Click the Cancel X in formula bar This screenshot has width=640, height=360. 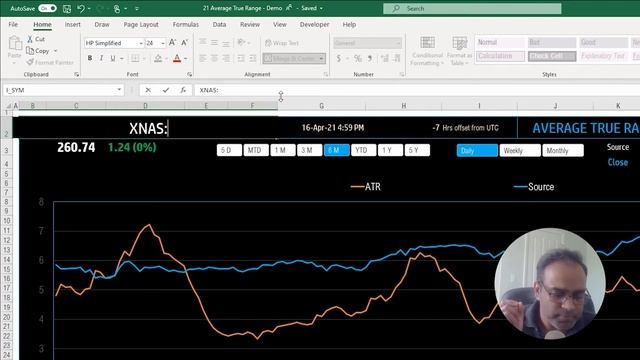[x=148, y=90]
